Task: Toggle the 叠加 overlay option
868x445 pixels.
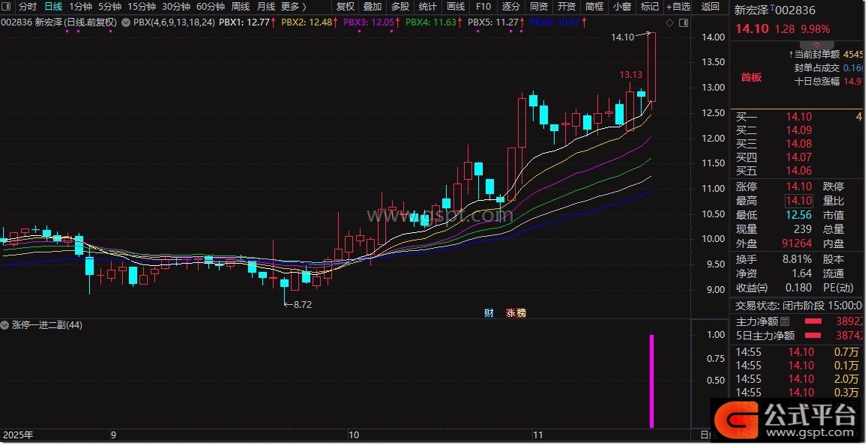Action: (x=373, y=7)
